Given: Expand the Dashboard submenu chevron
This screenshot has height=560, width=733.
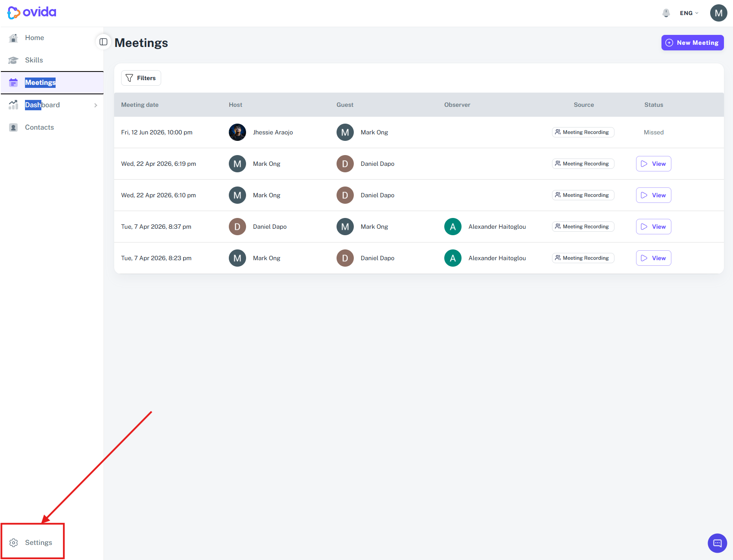Looking at the screenshot, I should click(96, 105).
